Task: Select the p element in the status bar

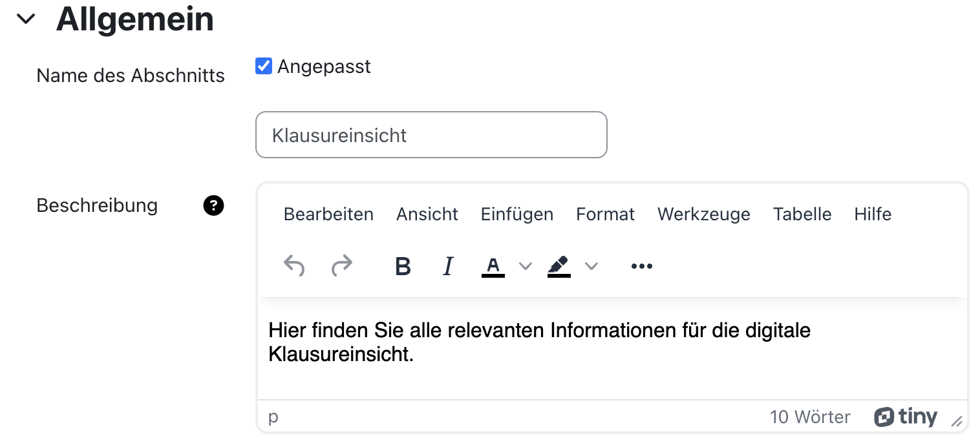Action: pyautogui.click(x=273, y=417)
